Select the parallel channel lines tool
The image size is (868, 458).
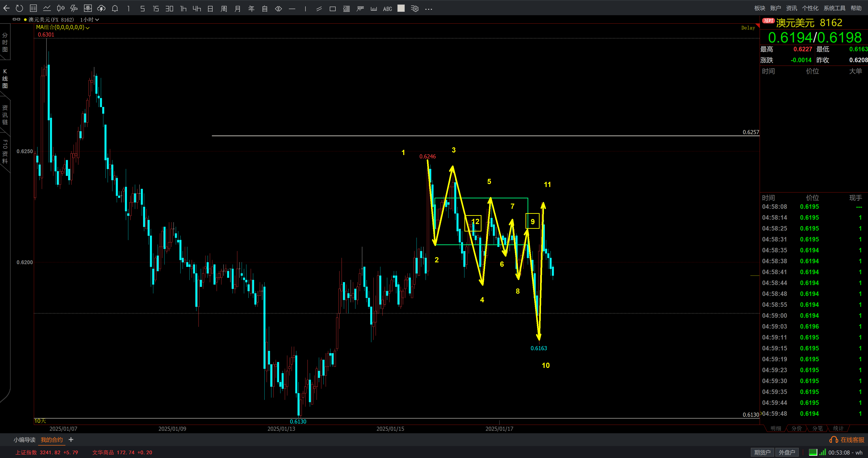(319, 9)
